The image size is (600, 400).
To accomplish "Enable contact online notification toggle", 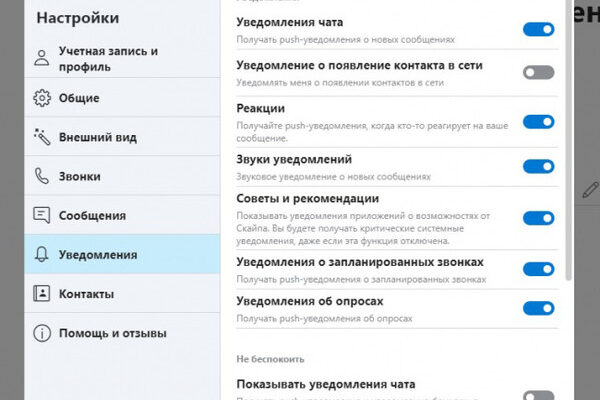I will coord(538,72).
